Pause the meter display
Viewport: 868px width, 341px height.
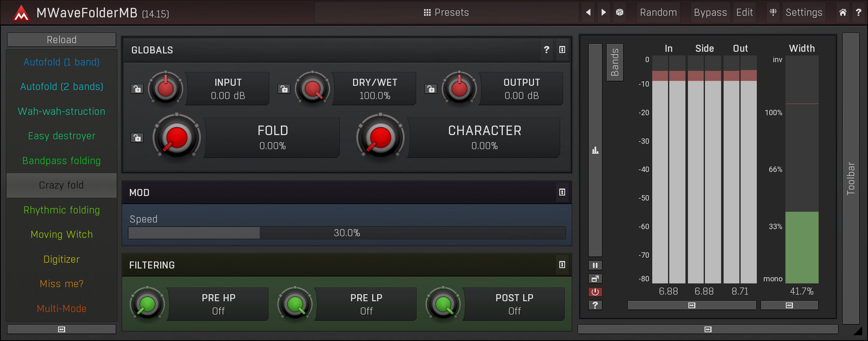[595, 265]
